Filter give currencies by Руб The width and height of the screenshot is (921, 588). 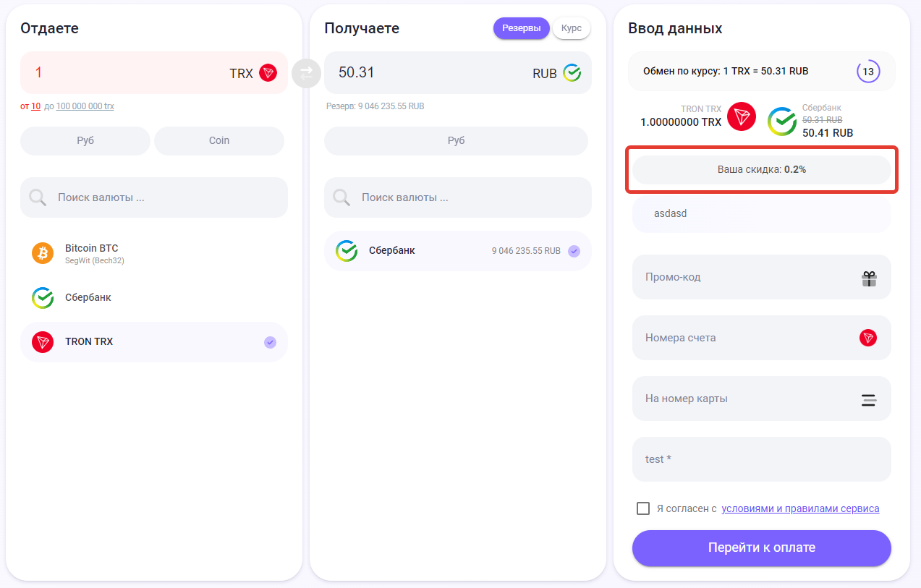(x=85, y=141)
